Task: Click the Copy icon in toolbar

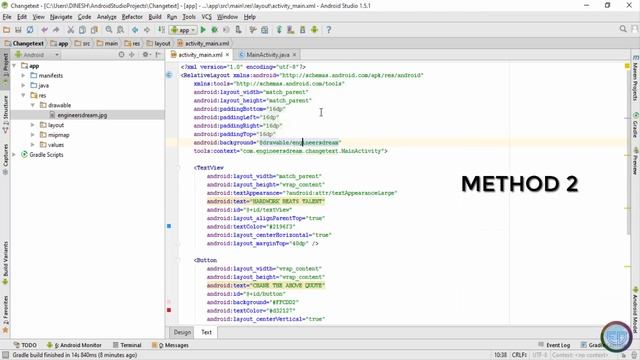Action: [82, 30]
